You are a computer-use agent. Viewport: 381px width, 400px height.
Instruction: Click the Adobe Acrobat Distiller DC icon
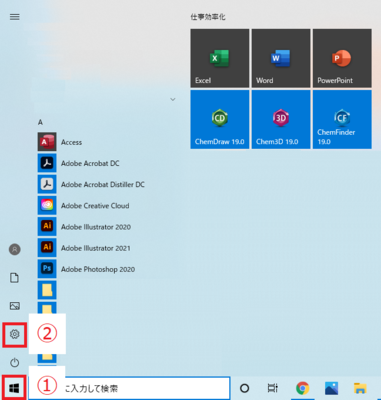coord(47,184)
